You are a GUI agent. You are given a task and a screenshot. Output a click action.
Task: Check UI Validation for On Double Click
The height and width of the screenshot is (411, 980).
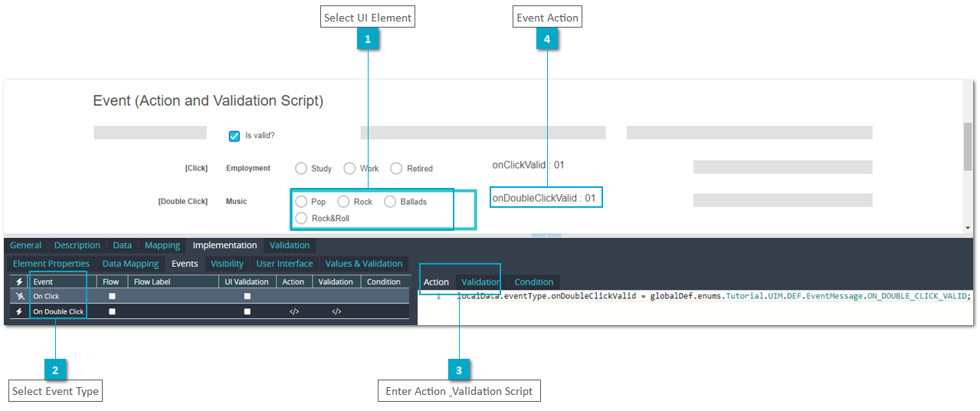coord(247,311)
